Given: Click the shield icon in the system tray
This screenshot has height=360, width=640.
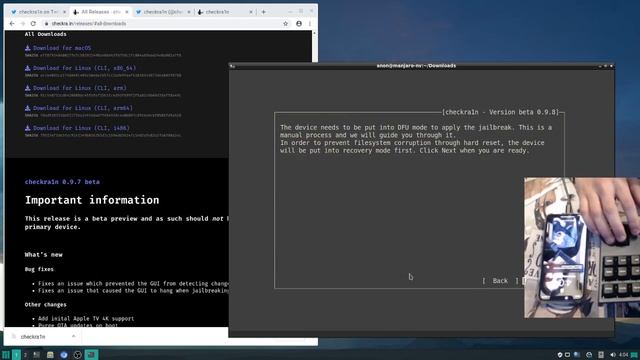Looking at the screenshot, I should coord(560,355).
